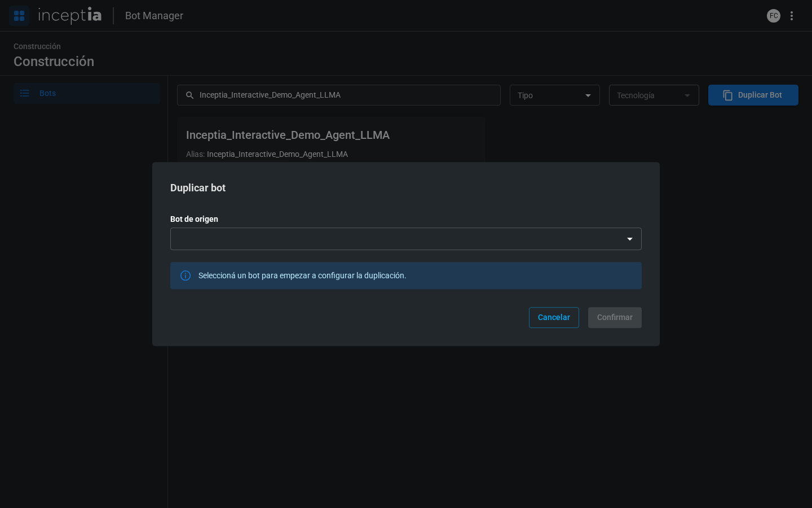
Task: Click the Alias text of the bot card
Action: click(x=267, y=154)
